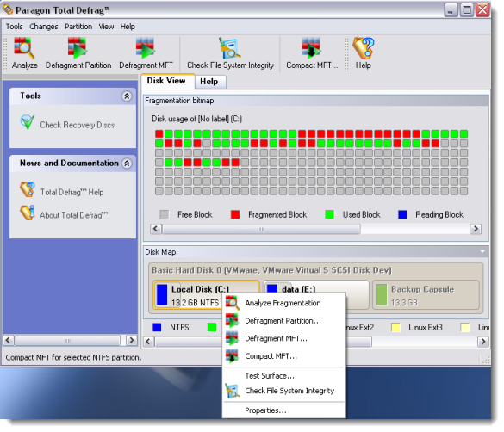The image size is (504, 432).
Task: Open Total Defrag Help link
Action: tap(72, 192)
